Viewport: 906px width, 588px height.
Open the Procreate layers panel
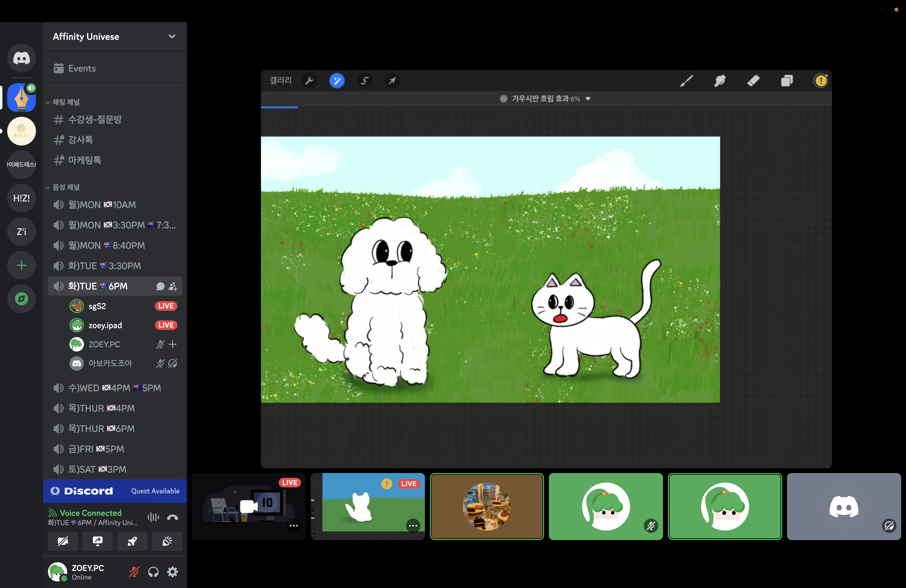click(787, 81)
